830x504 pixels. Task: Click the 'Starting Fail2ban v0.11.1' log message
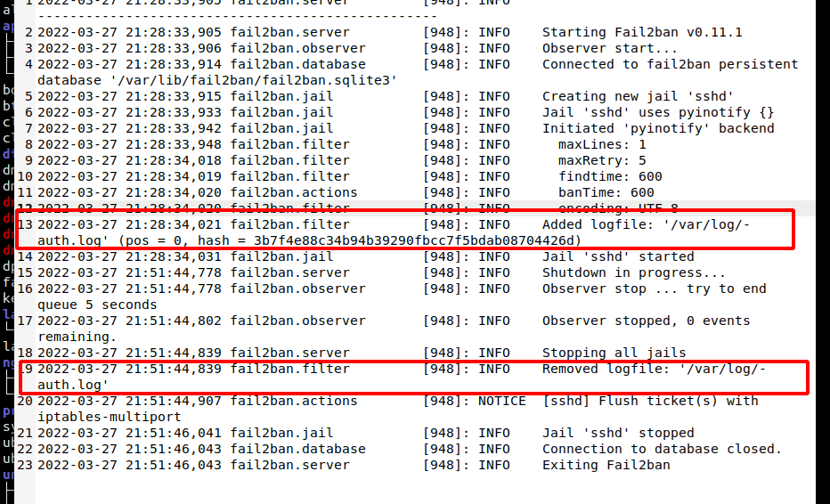(x=642, y=32)
